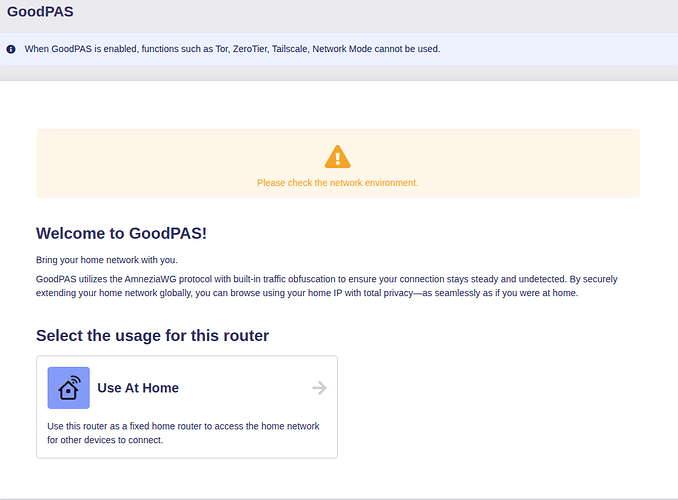Click the 'Select the usage for this router' heading
Viewport: 678px width, 500px height.
[153, 336]
